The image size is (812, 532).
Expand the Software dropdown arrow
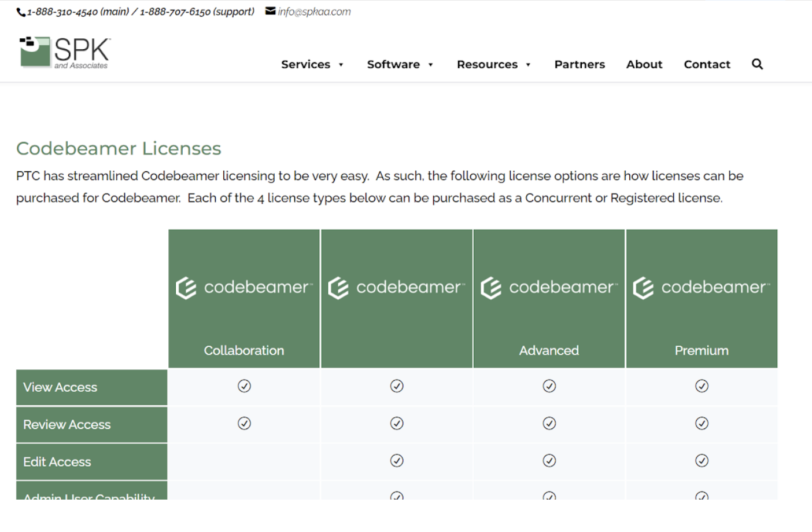click(431, 65)
